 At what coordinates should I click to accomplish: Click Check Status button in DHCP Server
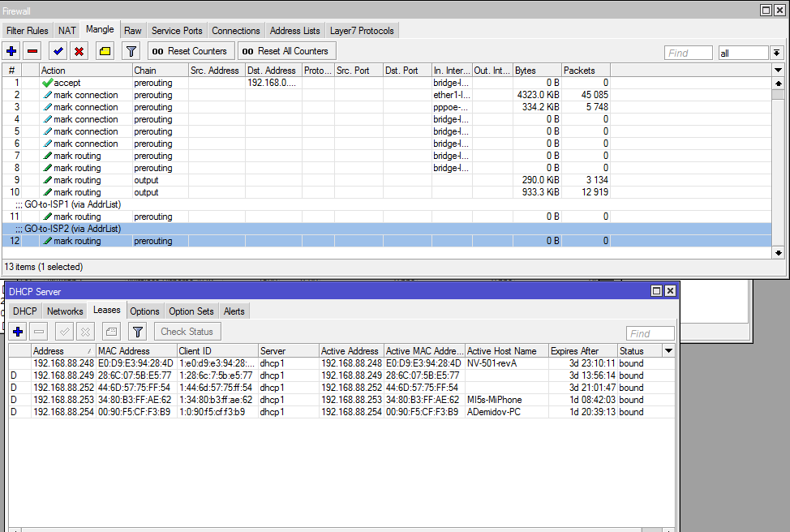(187, 332)
